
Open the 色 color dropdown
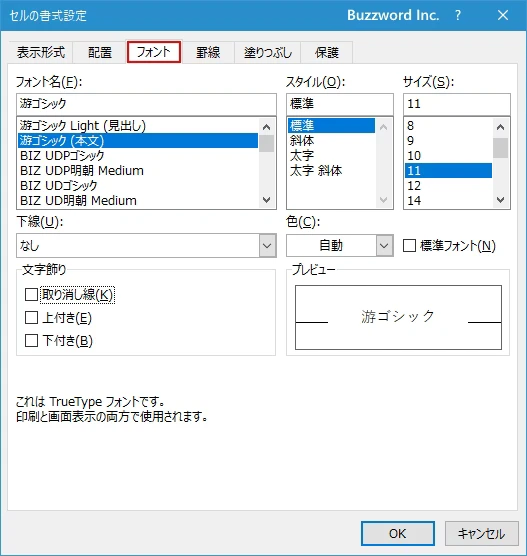pyautogui.click(x=384, y=245)
